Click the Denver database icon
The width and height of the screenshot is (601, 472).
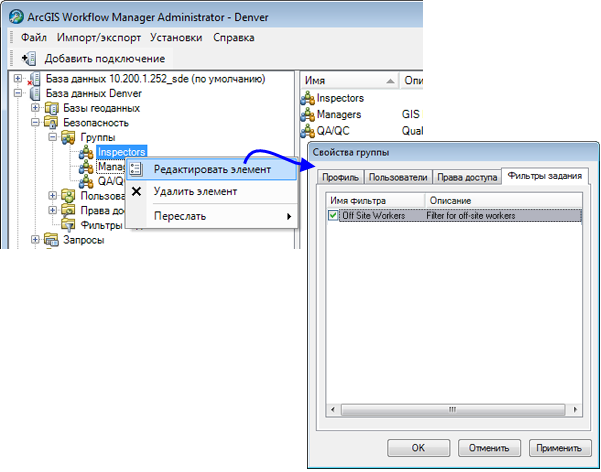tap(36, 93)
